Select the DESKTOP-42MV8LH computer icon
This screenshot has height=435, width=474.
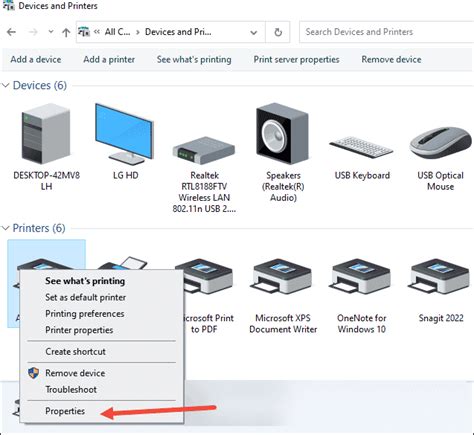(x=46, y=133)
